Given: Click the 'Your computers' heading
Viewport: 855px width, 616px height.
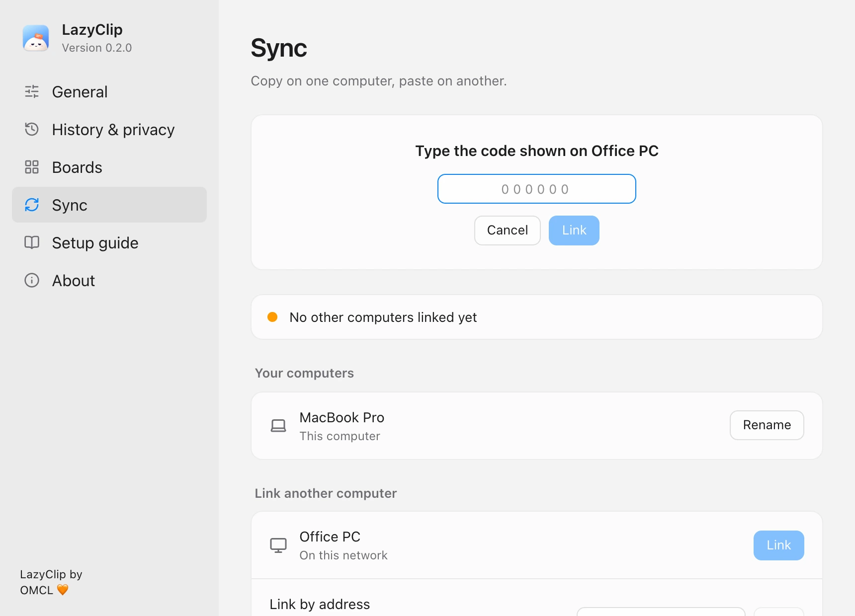Looking at the screenshot, I should (x=304, y=373).
